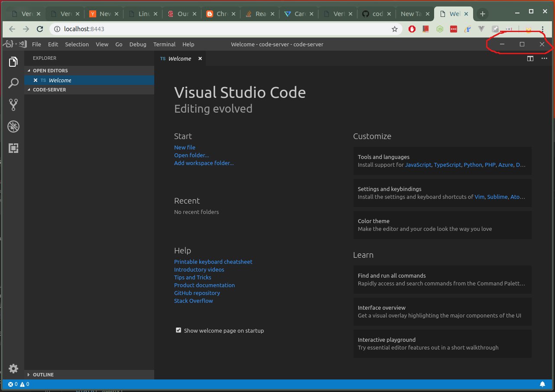
Task: Click the code-server logo in title bar
Action: [x=14, y=44]
